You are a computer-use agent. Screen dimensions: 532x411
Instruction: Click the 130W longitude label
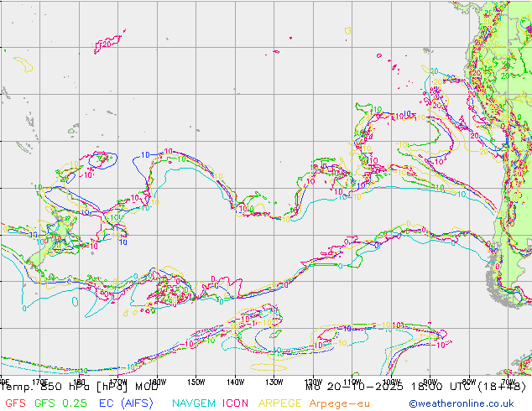pos(274,382)
